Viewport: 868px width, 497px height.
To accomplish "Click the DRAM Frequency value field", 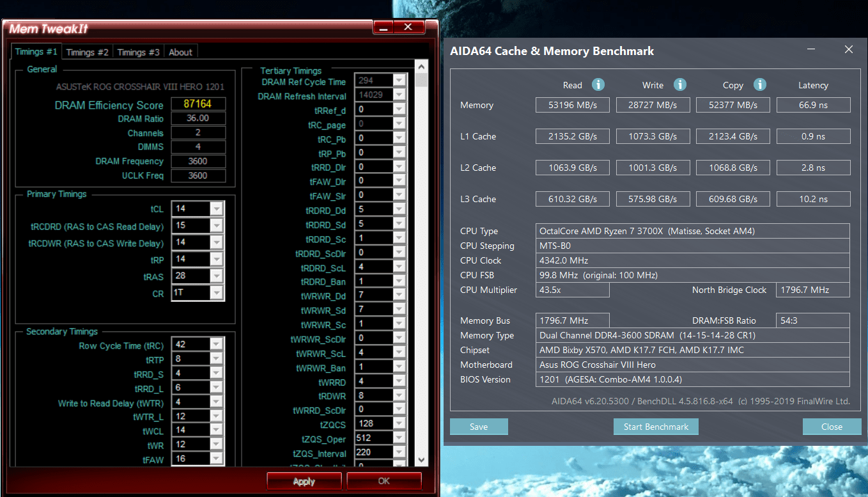I will tap(198, 161).
